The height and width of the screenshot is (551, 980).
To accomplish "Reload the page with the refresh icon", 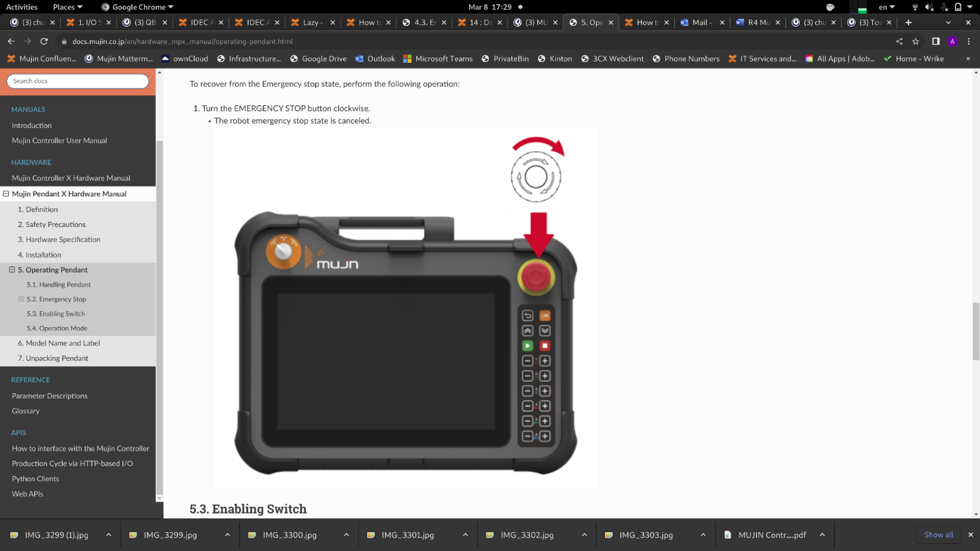I will [44, 41].
